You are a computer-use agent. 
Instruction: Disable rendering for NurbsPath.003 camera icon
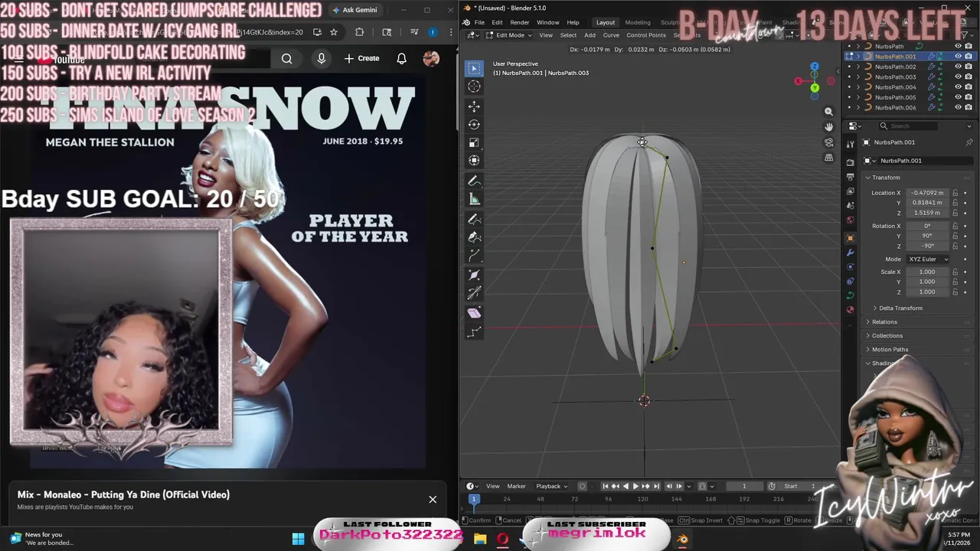969,77
